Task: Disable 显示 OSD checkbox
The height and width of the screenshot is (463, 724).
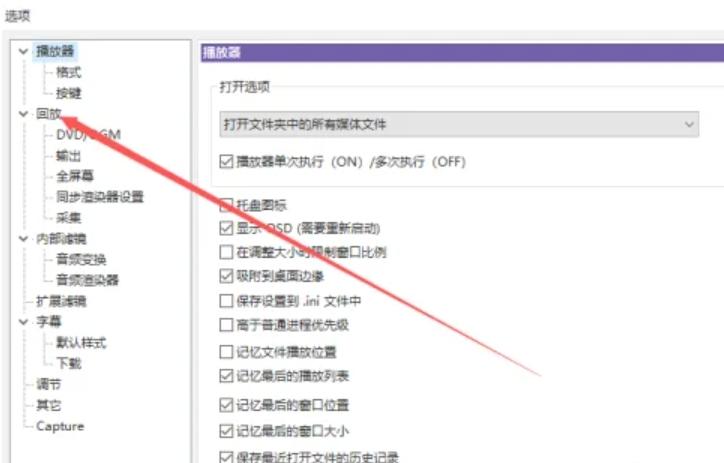Action: [226, 228]
